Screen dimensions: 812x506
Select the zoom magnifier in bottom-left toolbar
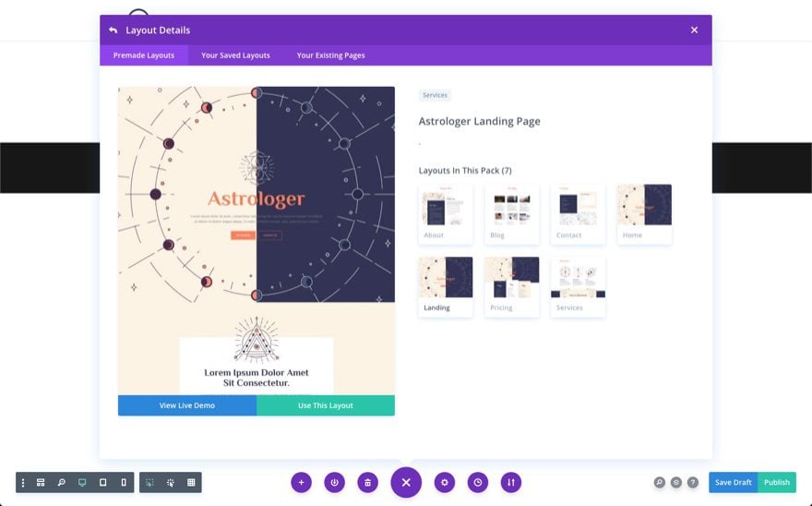61,482
